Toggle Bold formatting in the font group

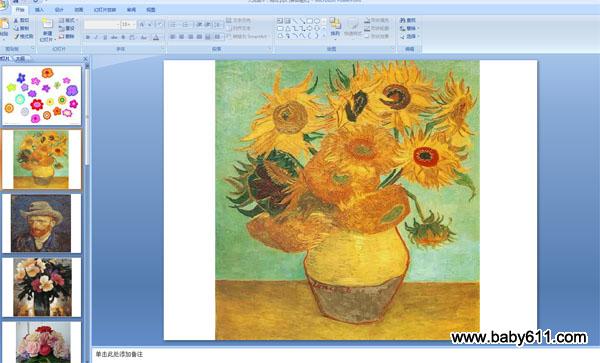point(88,37)
